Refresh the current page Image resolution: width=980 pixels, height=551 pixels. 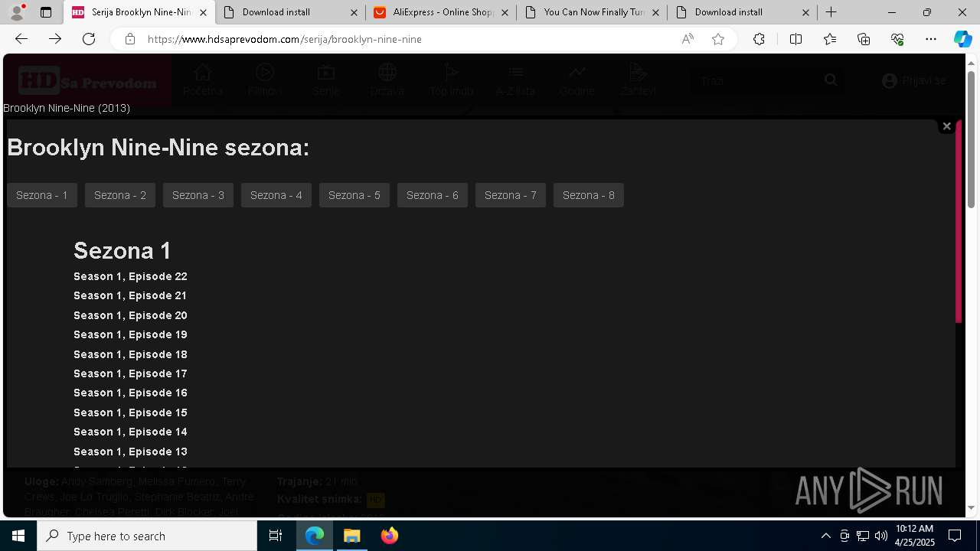pos(89,39)
